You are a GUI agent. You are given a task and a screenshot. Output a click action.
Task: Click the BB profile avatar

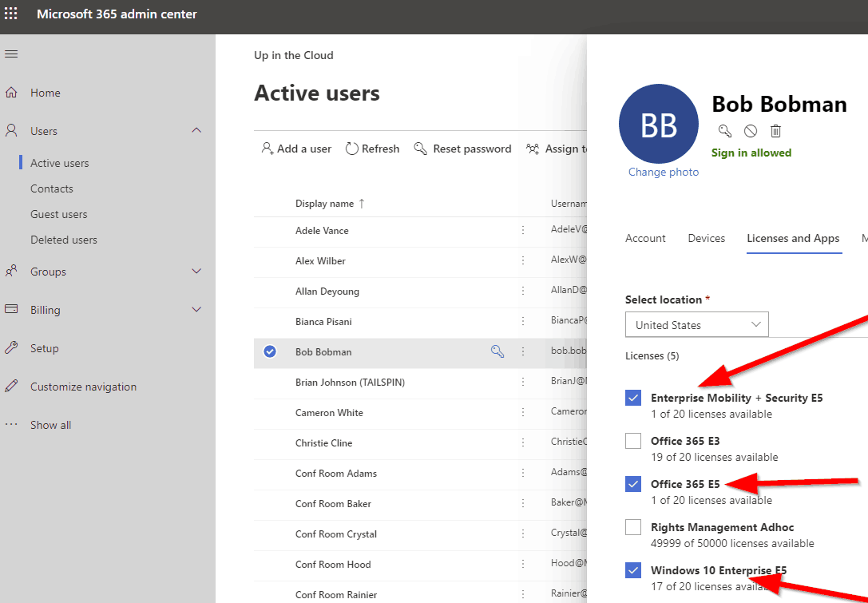(659, 124)
